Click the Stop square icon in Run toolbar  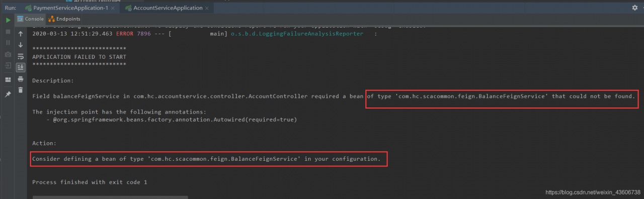8,31
